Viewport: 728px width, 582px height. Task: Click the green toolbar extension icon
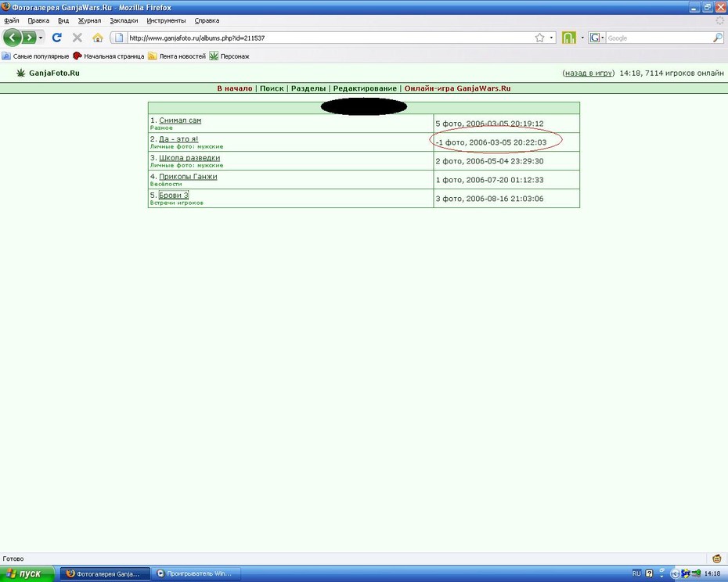(x=569, y=38)
